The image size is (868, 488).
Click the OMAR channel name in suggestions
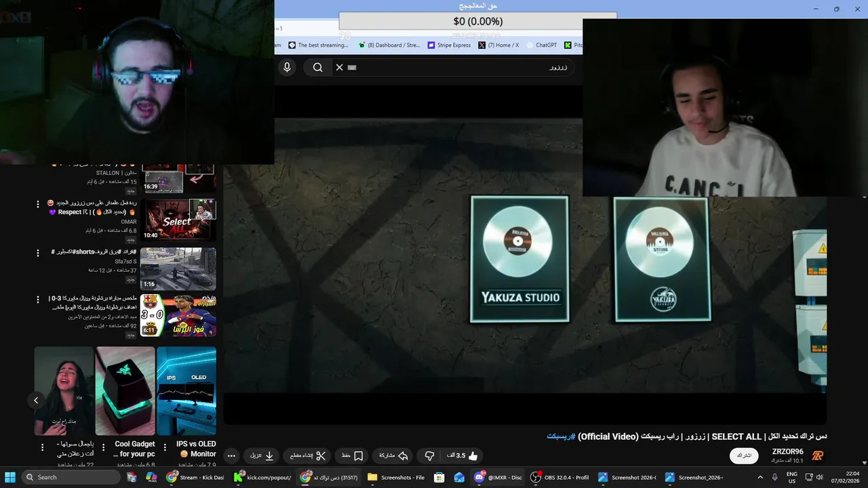[129, 222]
